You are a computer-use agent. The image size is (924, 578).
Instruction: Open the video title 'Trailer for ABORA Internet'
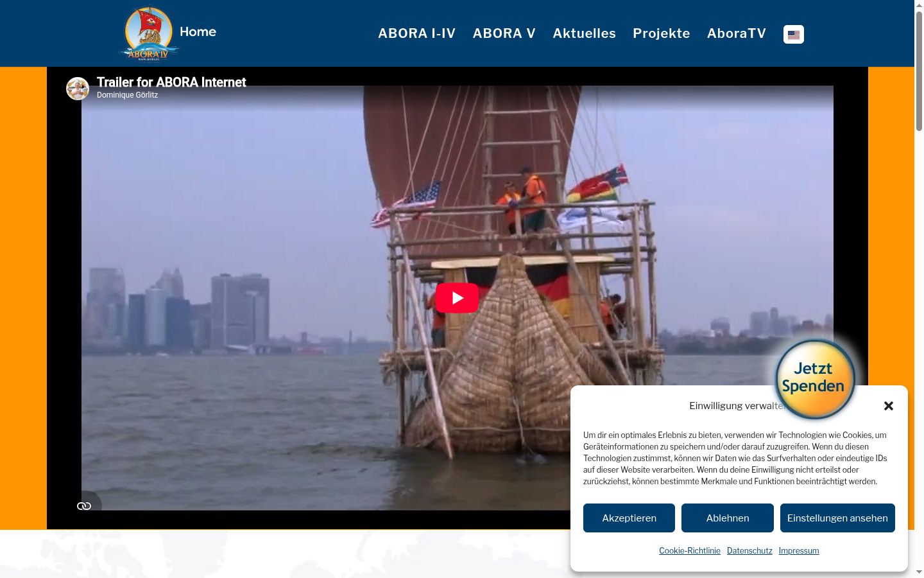(171, 82)
